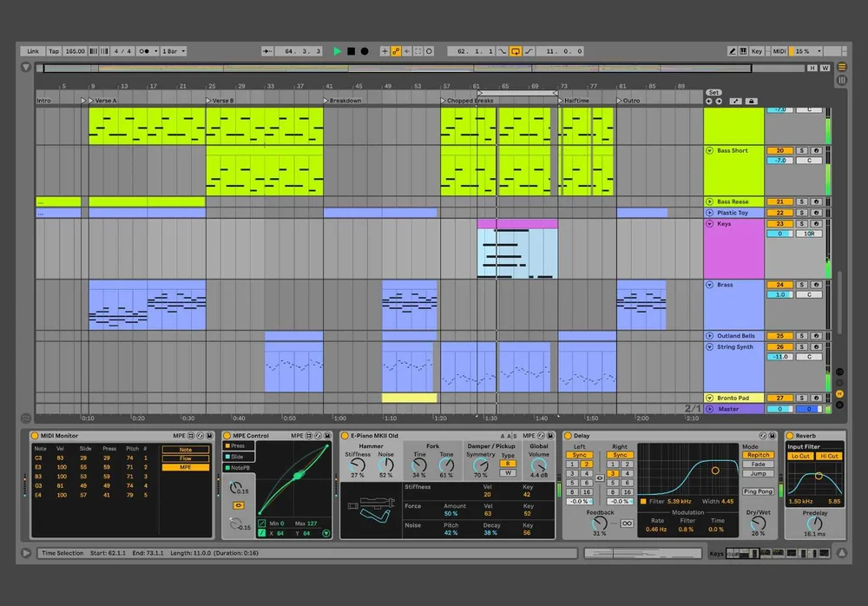Viewport: 868px width, 606px height.
Task: Select MPE mode in MIDI Monitor
Action: click(x=186, y=467)
